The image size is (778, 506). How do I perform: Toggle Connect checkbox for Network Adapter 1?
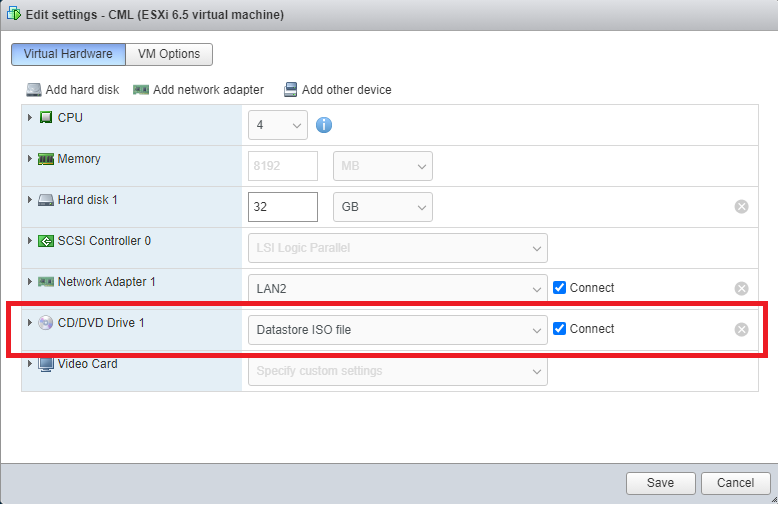tap(559, 288)
